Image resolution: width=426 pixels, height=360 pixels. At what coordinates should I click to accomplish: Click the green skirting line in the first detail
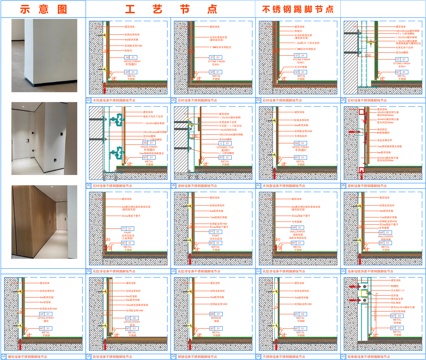(x=138, y=81)
